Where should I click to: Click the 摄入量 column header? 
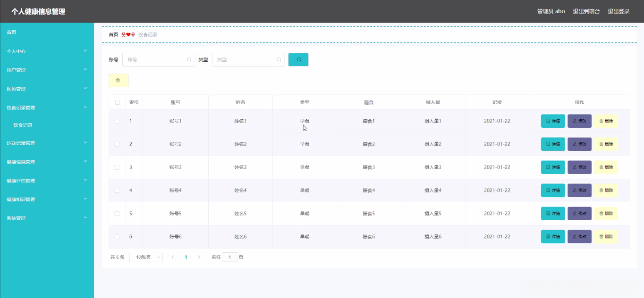coord(433,102)
